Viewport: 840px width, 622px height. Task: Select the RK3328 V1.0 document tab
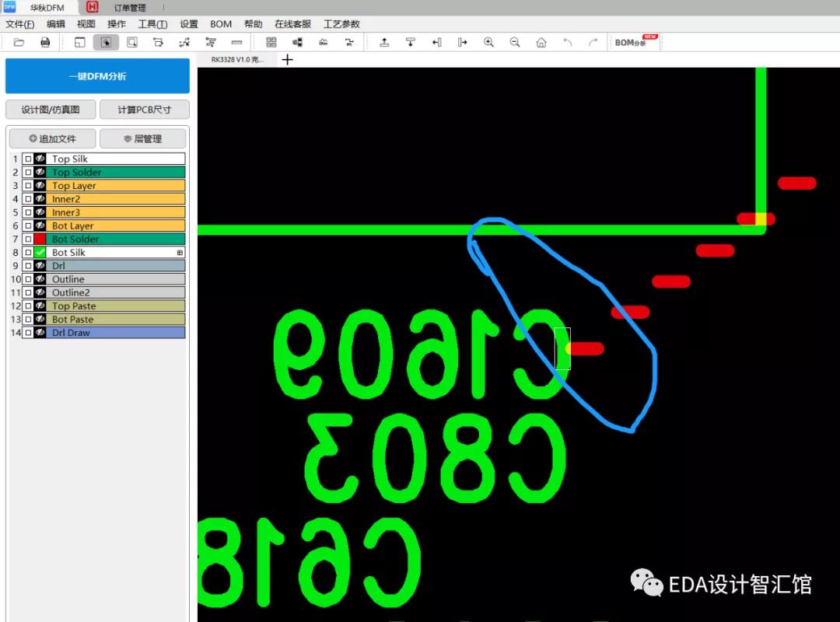point(236,59)
